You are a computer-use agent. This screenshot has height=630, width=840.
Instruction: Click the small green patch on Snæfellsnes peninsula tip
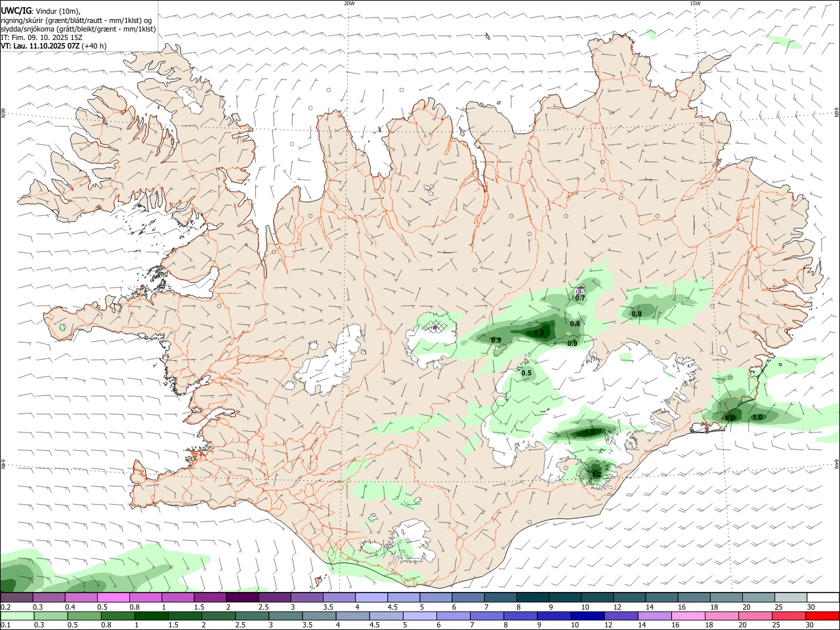click(63, 326)
